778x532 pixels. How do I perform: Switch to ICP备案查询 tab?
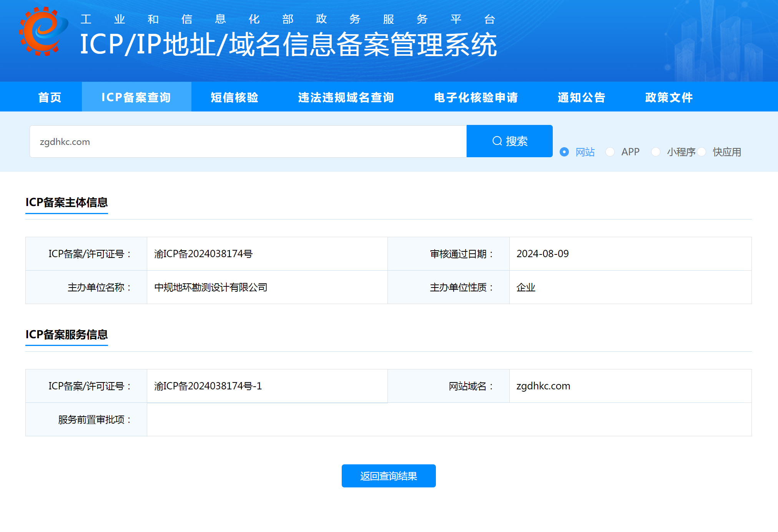click(x=136, y=97)
